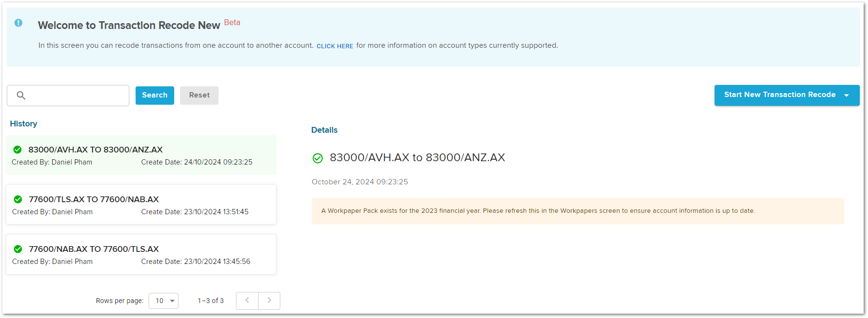
Task: Click the Details title 83000/AVH.AX to 83000/ANZ.AX
Action: point(417,158)
